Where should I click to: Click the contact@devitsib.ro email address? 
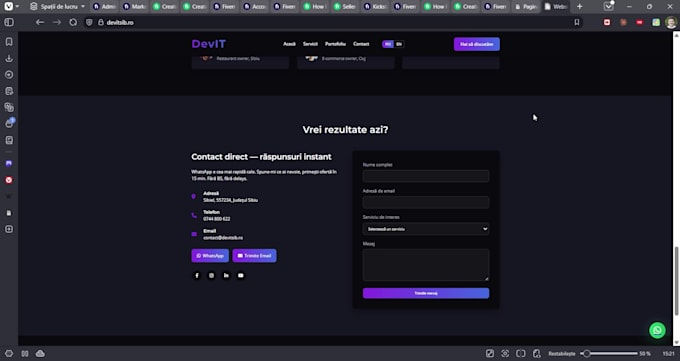pos(223,238)
